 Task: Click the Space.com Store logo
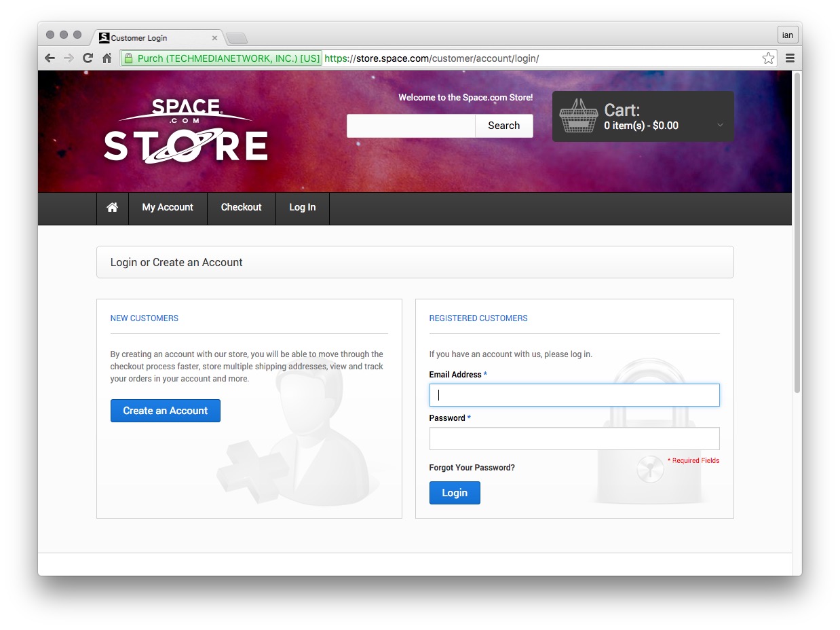point(185,131)
